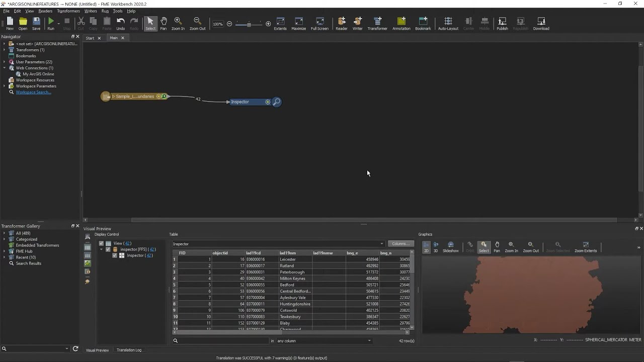Click the canvas Zoom In magnifier

(x=178, y=23)
